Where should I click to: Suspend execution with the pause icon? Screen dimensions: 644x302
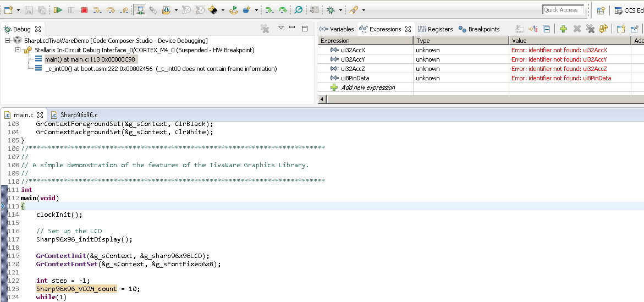71,10
